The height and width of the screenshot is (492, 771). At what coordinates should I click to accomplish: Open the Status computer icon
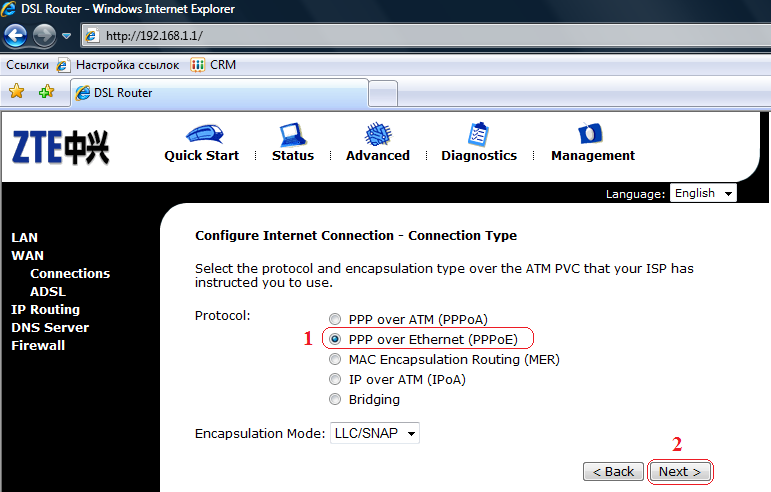point(292,134)
